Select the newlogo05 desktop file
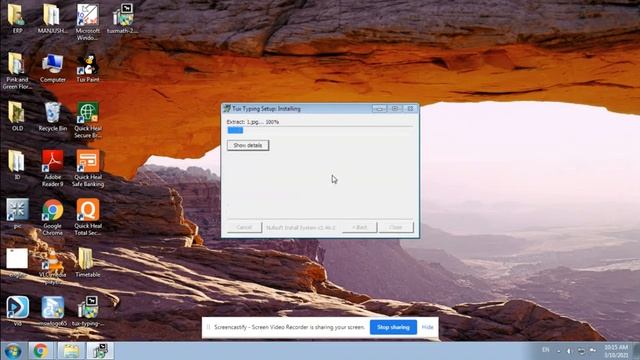The image size is (640, 360). coord(53,311)
